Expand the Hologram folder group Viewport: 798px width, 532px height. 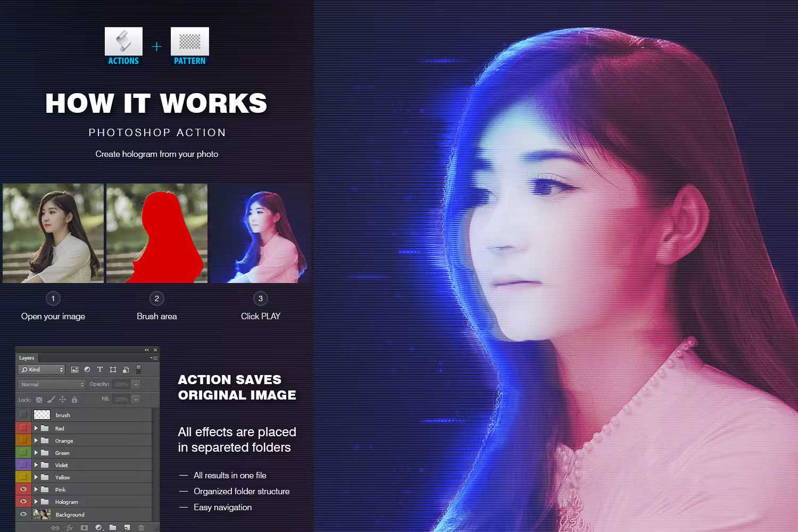pos(36,502)
